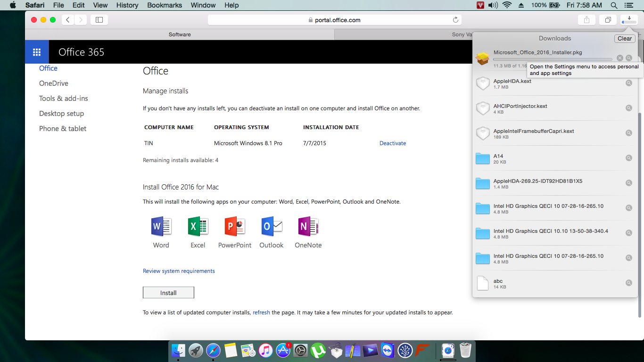Toggle Safari sidebar button in toolbar
The height and width of the screenshot is (362, 644).
coord(99,20)
